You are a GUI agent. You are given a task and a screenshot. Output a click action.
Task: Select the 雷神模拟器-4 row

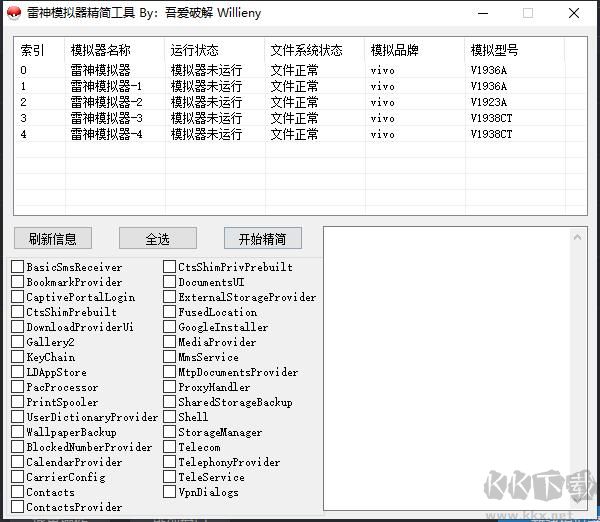300,134
